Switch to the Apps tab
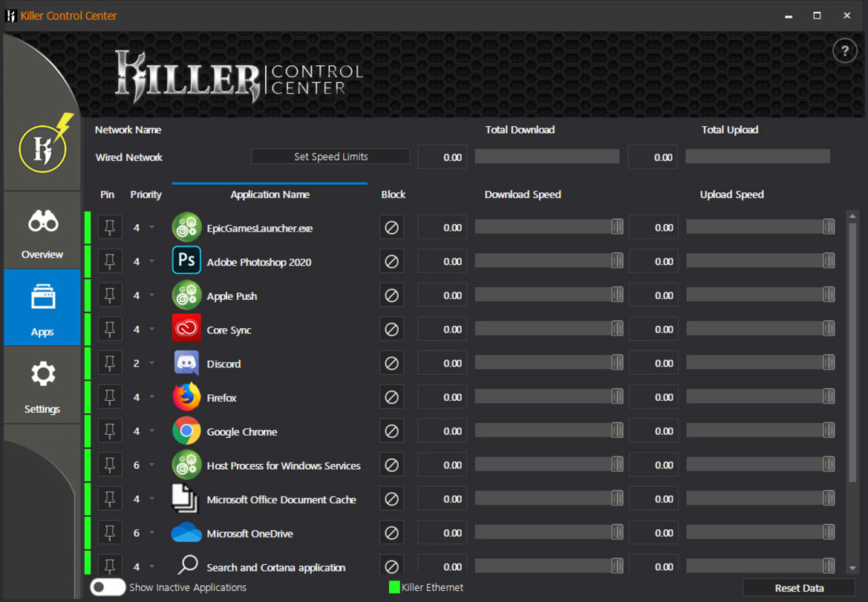This screenshot has width=868, height=602. [x=42, y=307]
